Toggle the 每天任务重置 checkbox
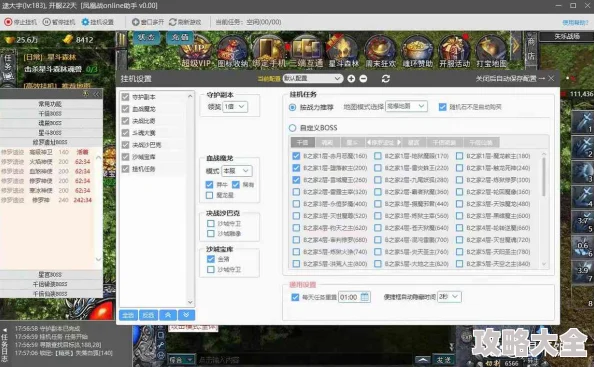This screenshot has width=594, height=367. [x=295, y=297]
